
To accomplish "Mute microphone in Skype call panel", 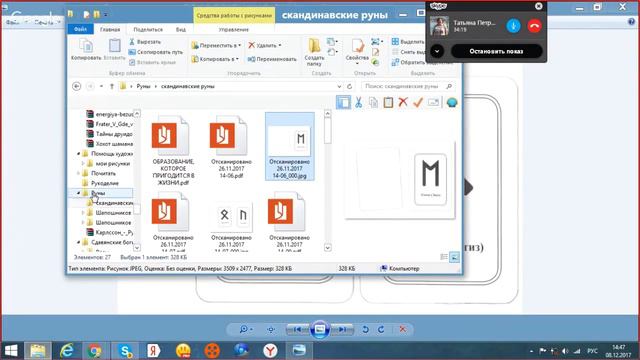I will click(513, 26).
